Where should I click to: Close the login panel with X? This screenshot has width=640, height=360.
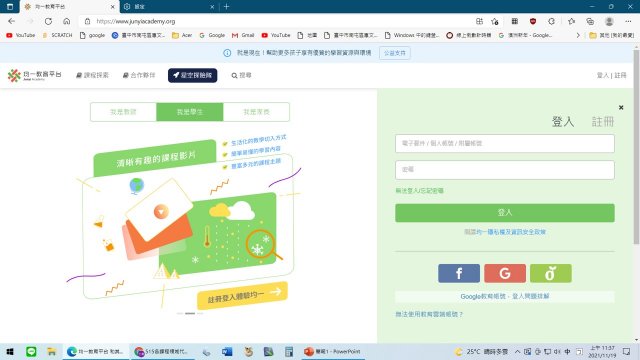tap(621, 107)
